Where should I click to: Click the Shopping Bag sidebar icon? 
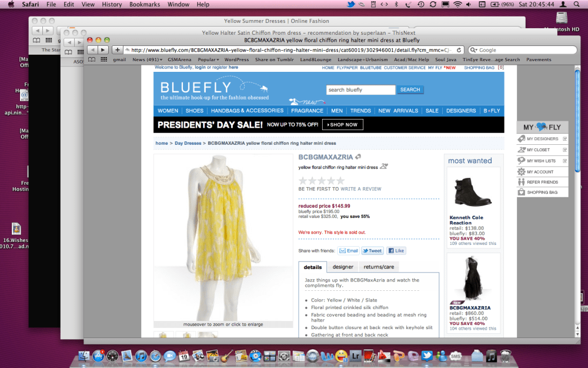[x=521, y=193]
